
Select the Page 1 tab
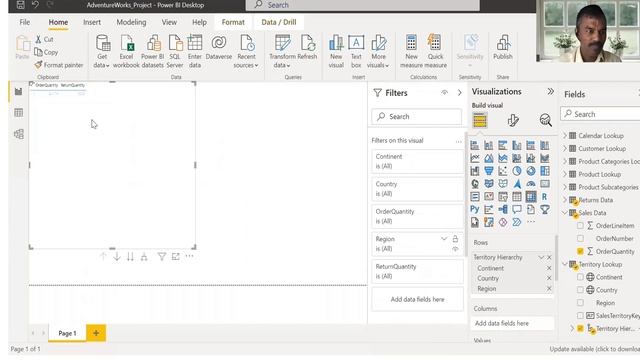[x=67, y=333]
